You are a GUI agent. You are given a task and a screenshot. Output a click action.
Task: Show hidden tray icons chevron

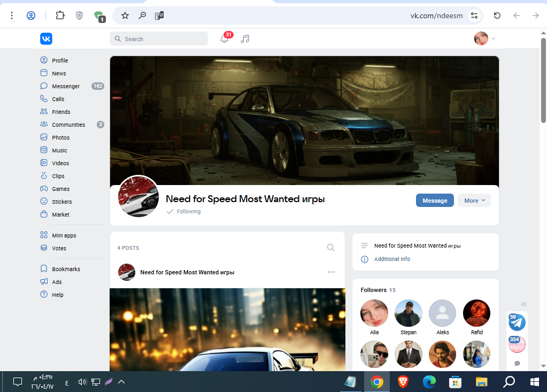121,382
